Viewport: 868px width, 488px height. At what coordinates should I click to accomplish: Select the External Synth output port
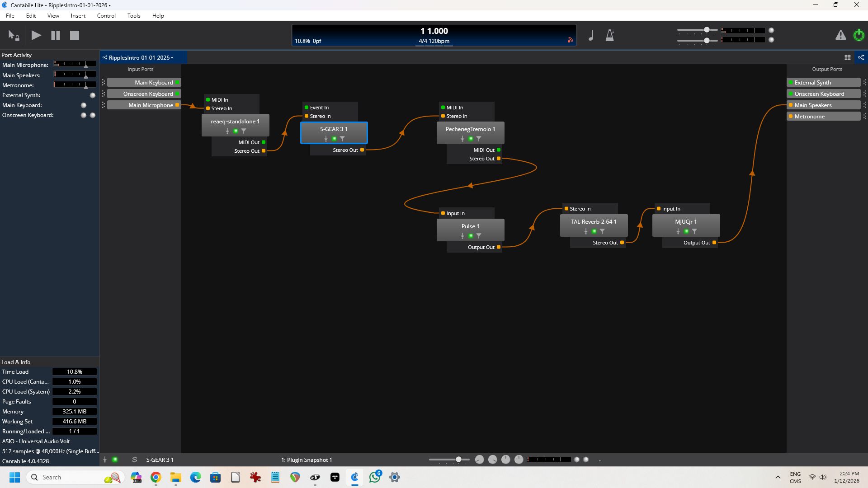823,82
